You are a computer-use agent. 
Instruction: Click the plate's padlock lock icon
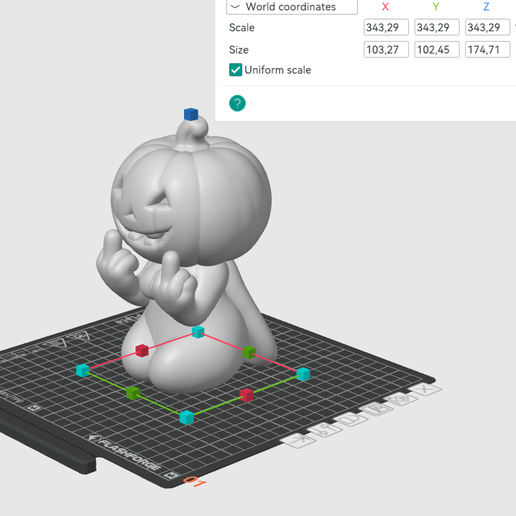pyautogui.click(x=351, y=419)
